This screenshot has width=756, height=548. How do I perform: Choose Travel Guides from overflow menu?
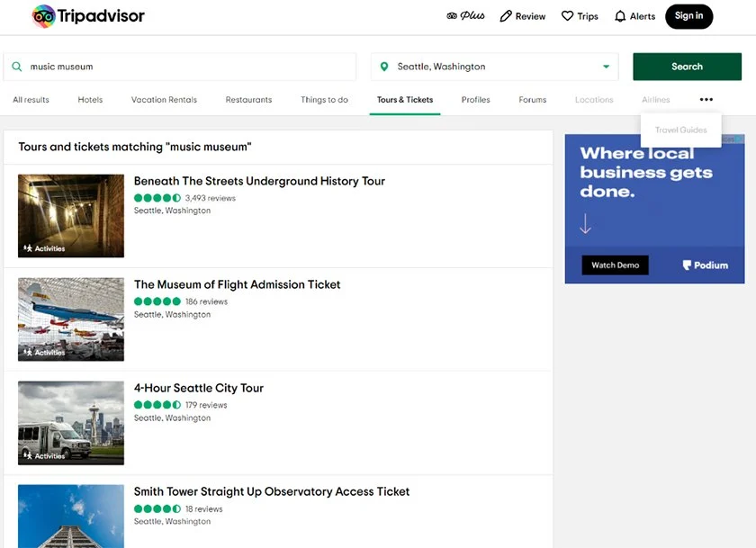680,130
